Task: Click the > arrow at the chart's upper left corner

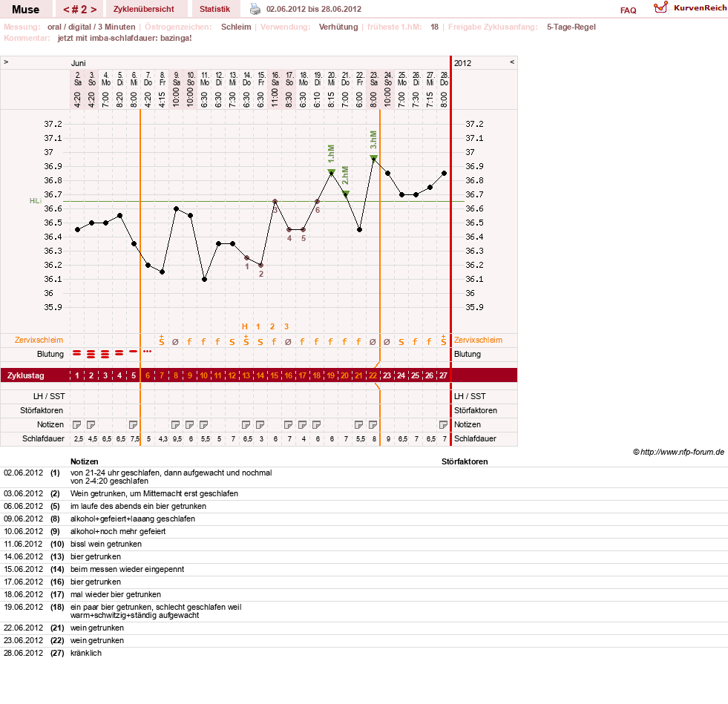Action: click(6, 62)
